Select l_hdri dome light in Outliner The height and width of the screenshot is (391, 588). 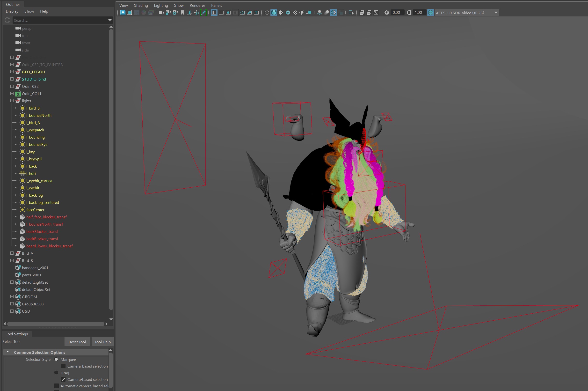coord(31,173)
